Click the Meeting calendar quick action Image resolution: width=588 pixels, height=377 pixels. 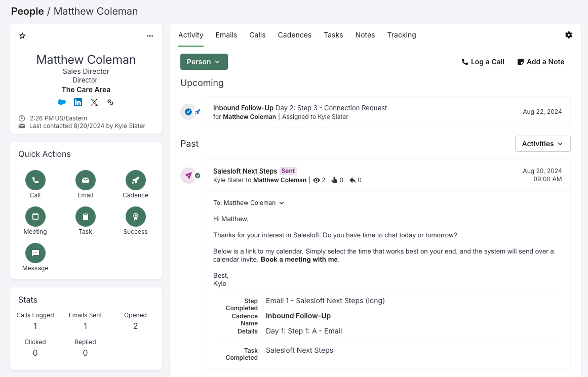point(35,217)
